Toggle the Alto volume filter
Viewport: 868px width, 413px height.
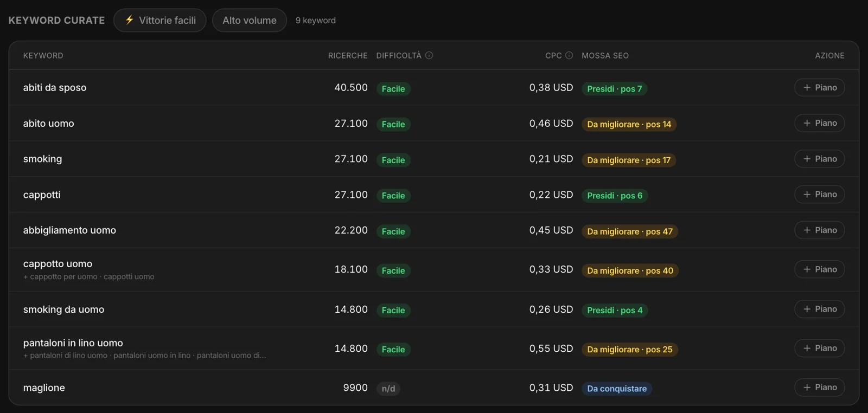coord(250,20)
